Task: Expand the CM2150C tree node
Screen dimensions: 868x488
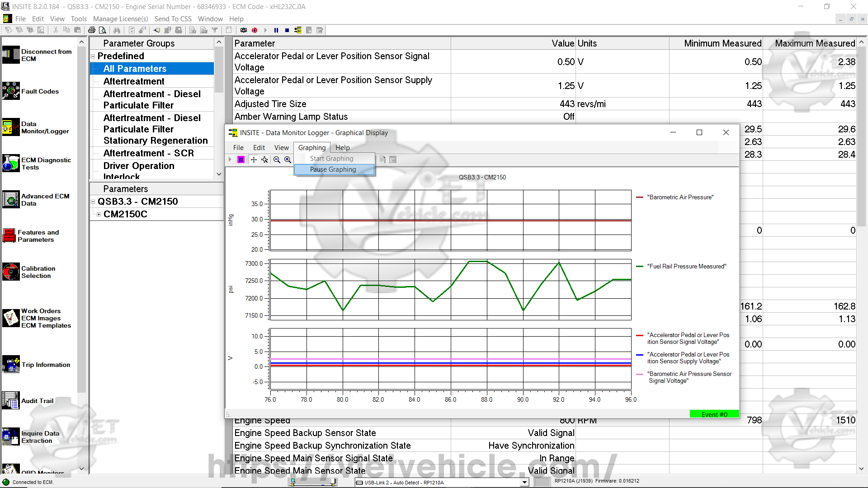Action: [99, 214]
